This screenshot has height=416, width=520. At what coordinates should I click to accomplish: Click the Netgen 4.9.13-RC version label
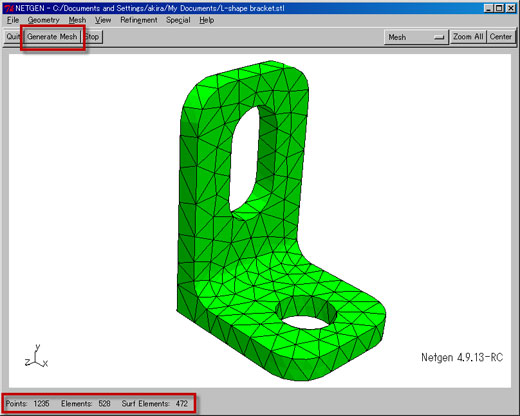pyautogui.click(x=462, y=358)
